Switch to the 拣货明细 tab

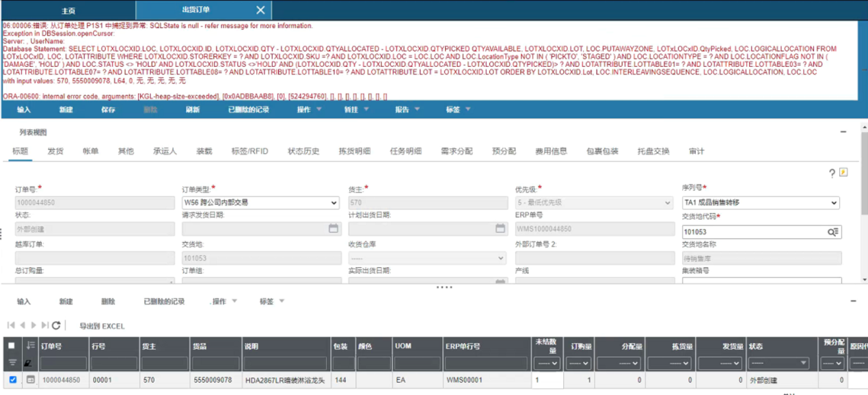point(354,151)
